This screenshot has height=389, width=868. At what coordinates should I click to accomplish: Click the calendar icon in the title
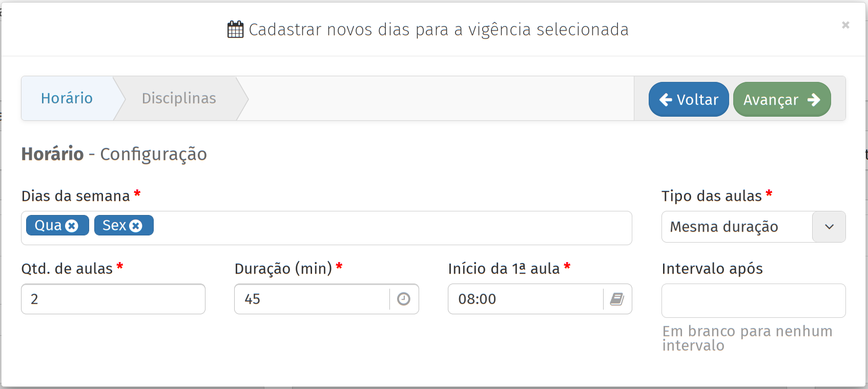pos(236,30)
